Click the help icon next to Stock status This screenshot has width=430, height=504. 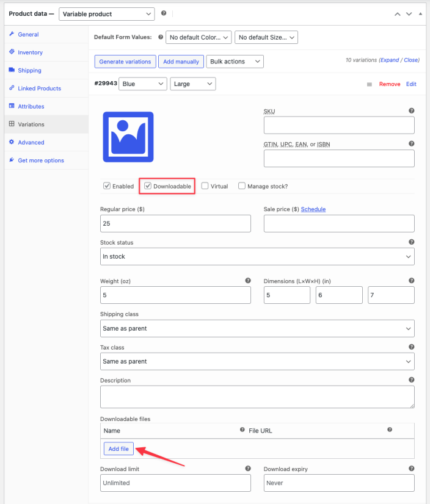click(411, 242)
